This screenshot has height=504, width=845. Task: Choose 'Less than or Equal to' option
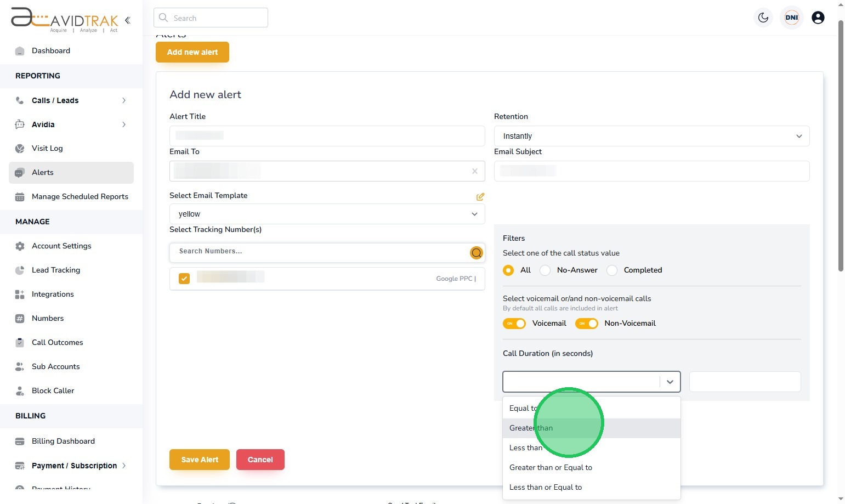pyautogui.click(x=546, y=487)
